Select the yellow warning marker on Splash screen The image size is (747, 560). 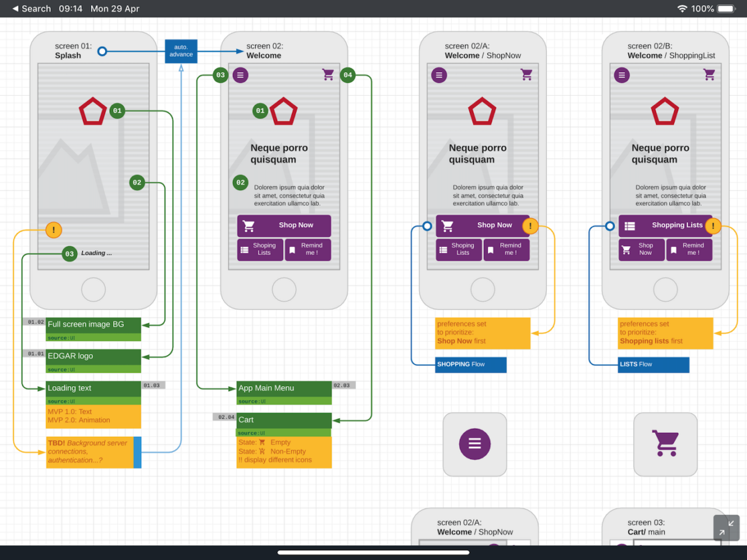[x=54, y=230]
